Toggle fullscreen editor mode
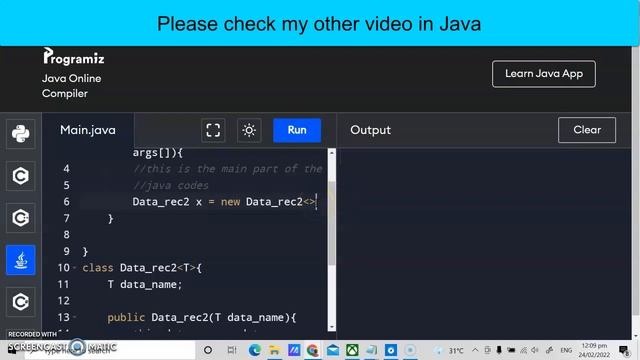Viewport: 640px width, 360px height. pyautogui.click(x=213, y=130)
